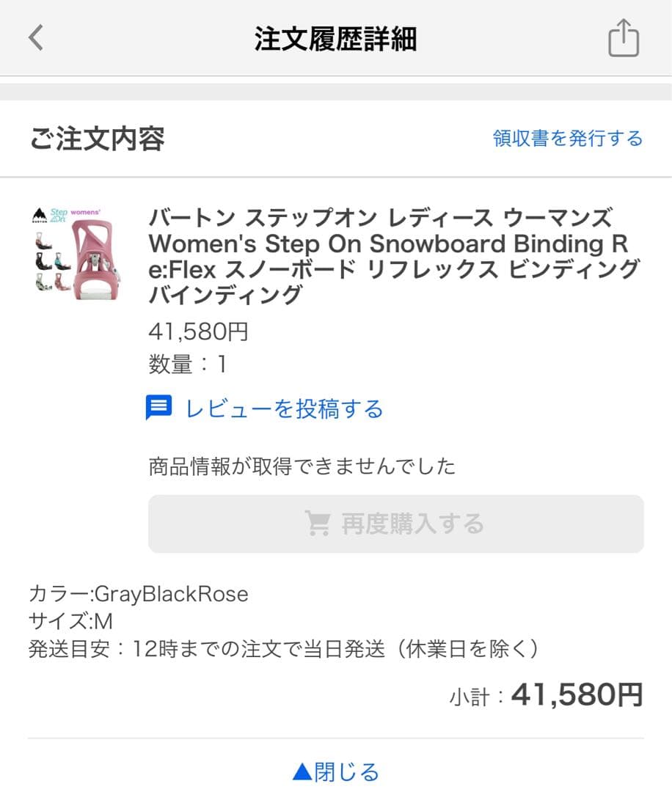Screen dimensions: 672x792
Task: Collapse order details with 閉じる
Action: coord(336,771)
